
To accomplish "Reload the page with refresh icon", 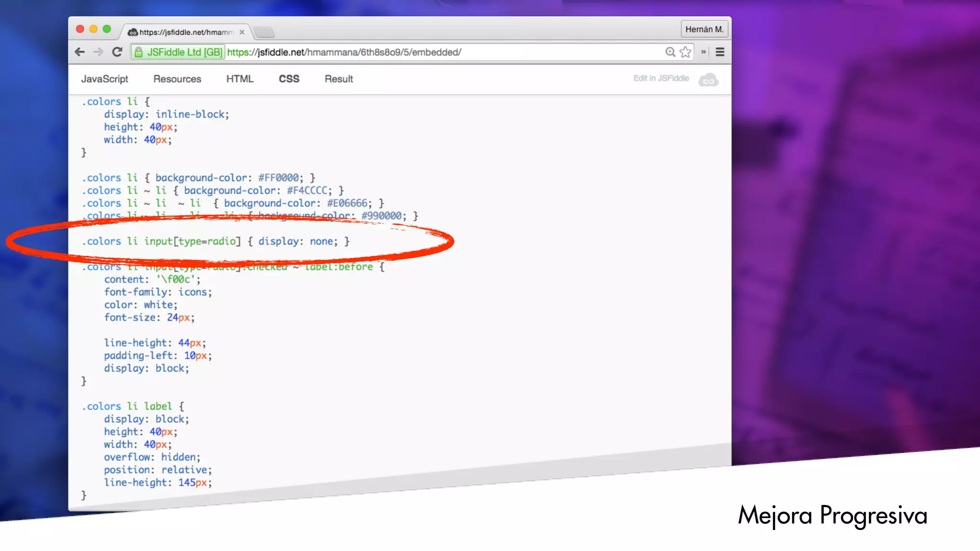I will coord(117,52).
